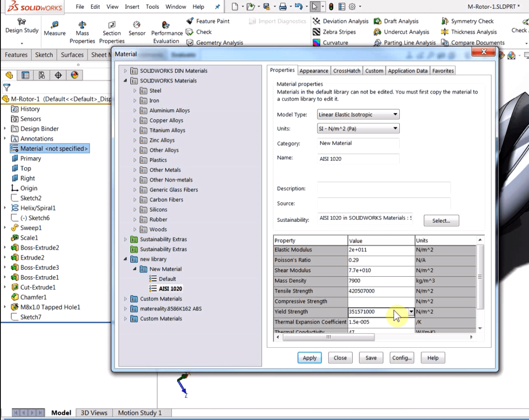Screen dimensions: 529x420
Task: Collapse the SOLIDWORKS Materials library
Action: coord(125,81)
